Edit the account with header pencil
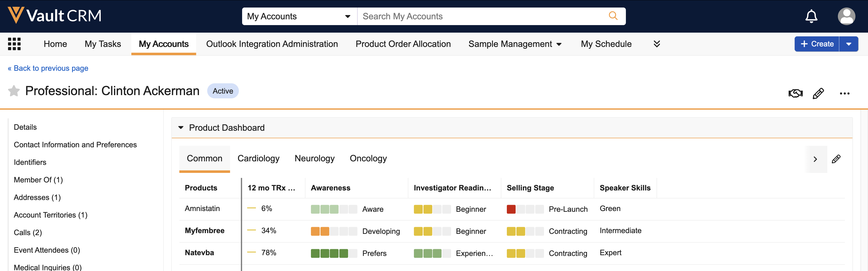 point(819,93)
